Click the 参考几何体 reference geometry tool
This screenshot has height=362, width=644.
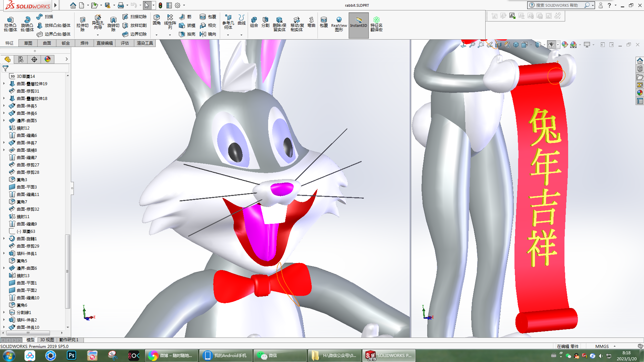[228, 22]
